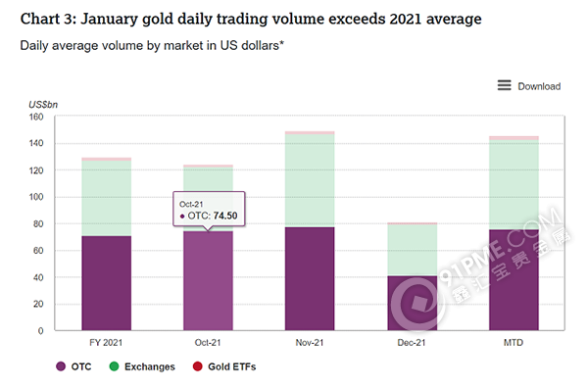The width and height of the screenshot is (588, 387).
Task: Open the hamburger Download menu icon
Action: click(504, 85)
